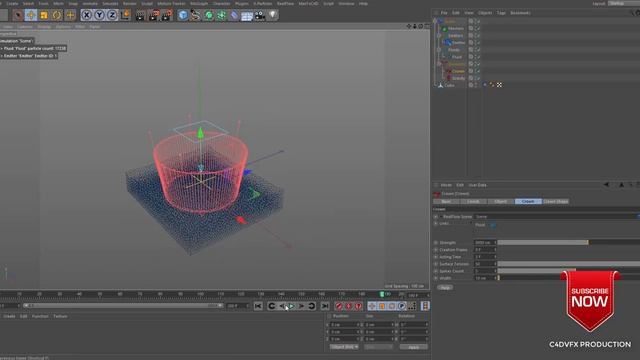This screenshot has width=640, height=360.
Task: Select Cube in object tree
Action: point(449,85)
